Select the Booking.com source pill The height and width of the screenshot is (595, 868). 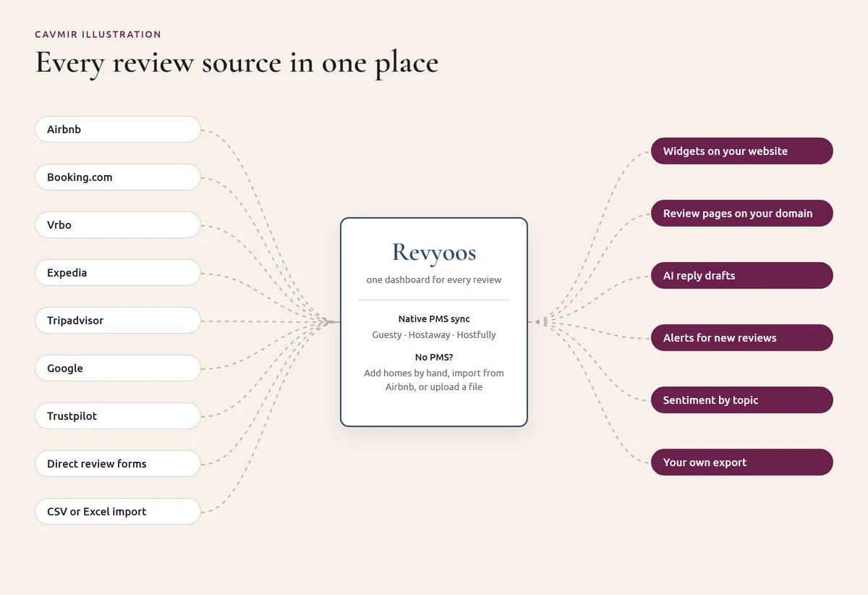pos(118,177)
